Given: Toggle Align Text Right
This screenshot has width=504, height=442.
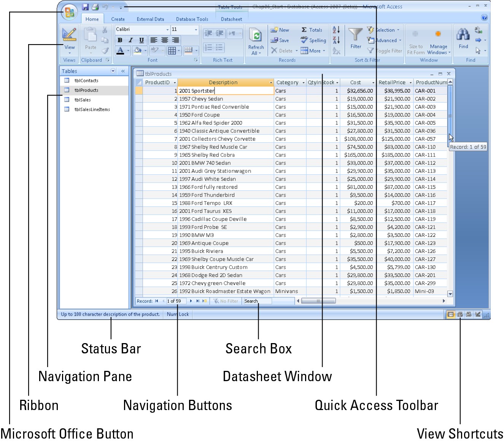Looking at the screenshot, I should (x=175, y=40).
